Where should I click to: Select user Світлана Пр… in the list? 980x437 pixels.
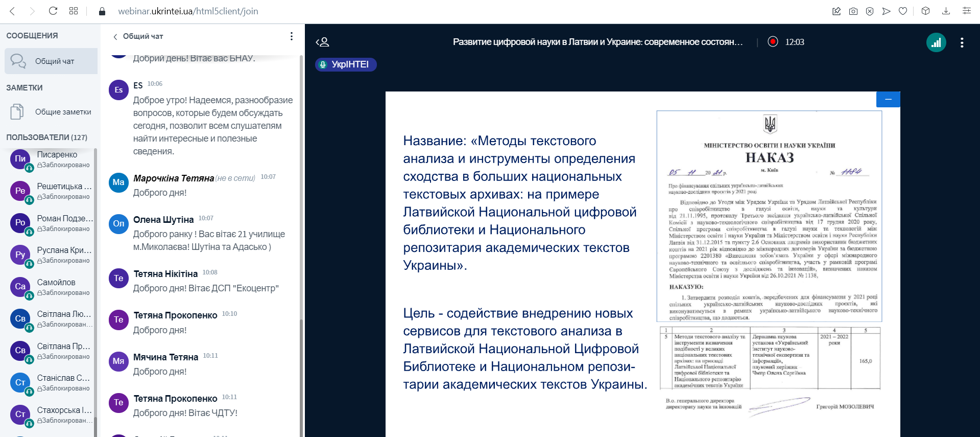coord(51,351)
